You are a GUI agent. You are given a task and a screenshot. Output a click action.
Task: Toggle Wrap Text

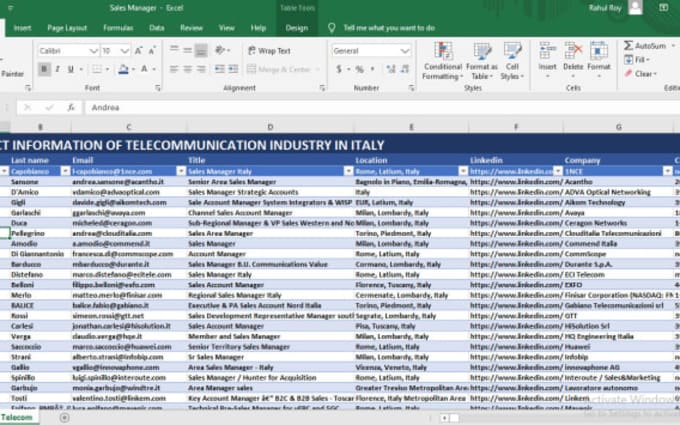(x=269, y=51)
